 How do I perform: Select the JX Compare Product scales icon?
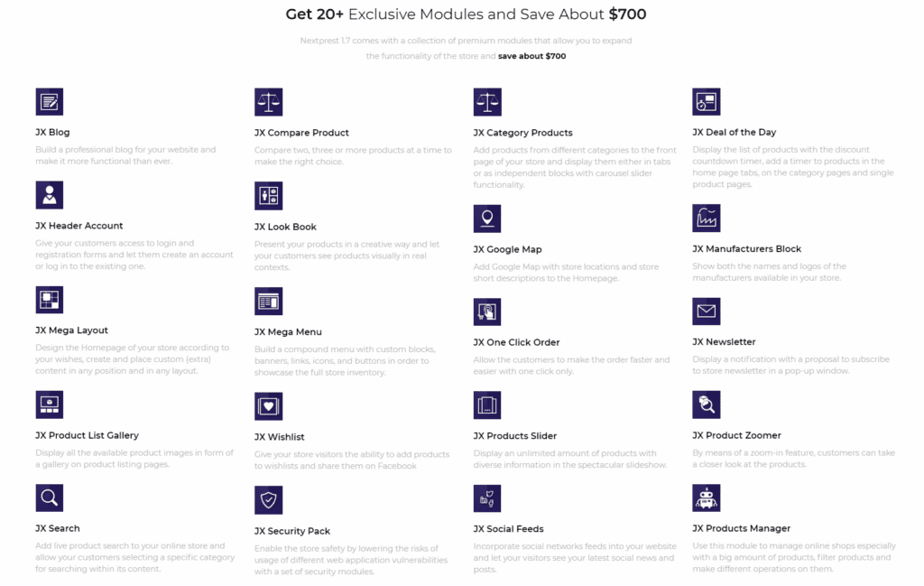pyautogui.click(x=269, y=102)
